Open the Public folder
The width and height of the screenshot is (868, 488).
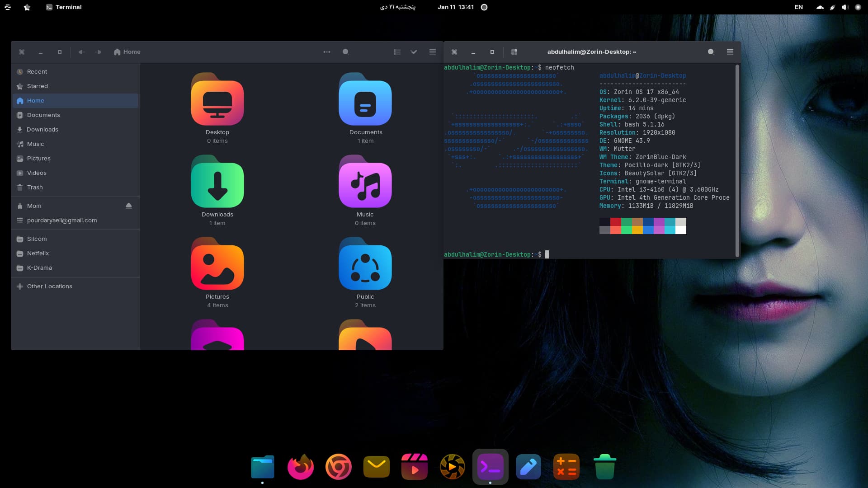coord(365,267)
